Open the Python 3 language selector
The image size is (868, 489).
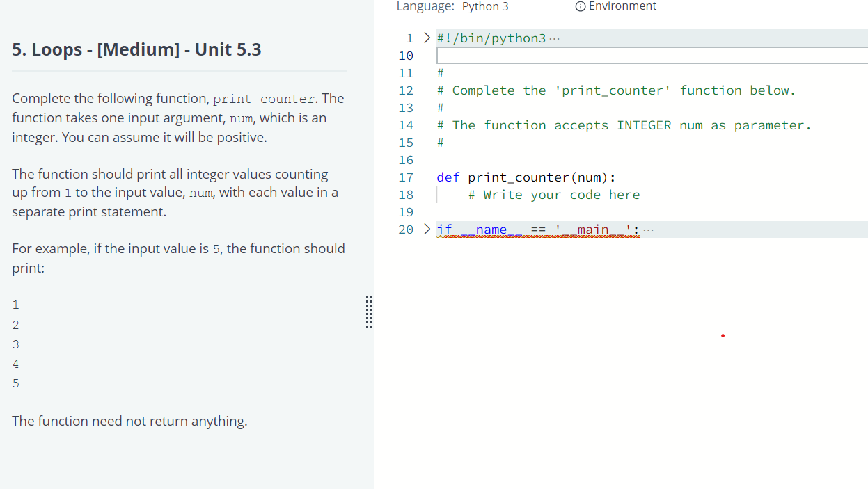tap(485, 6)
